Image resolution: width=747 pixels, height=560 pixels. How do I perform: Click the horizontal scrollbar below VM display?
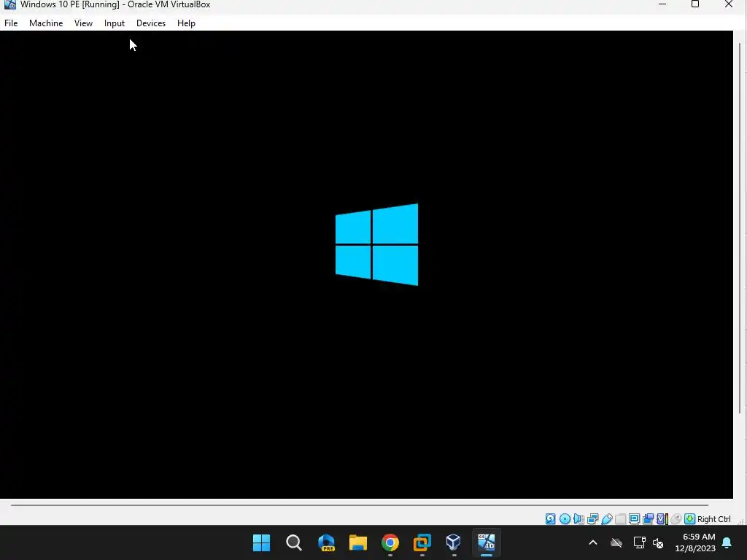[360, 505]
